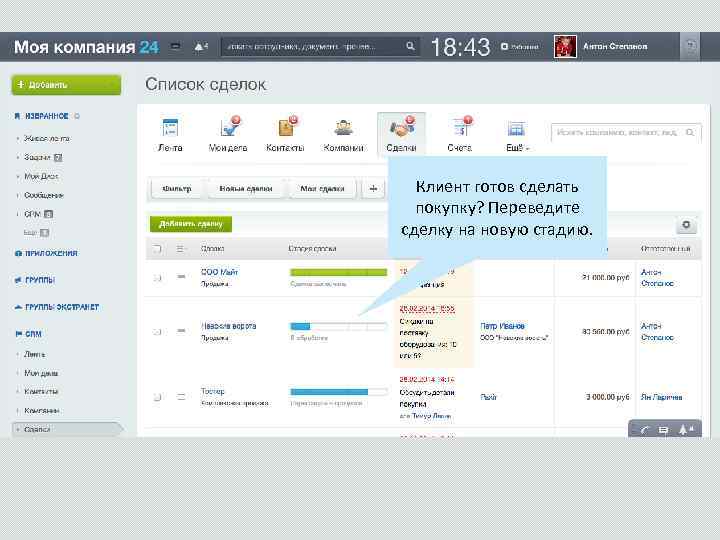Click the ООО Майт green stage bar

[338, 272]
